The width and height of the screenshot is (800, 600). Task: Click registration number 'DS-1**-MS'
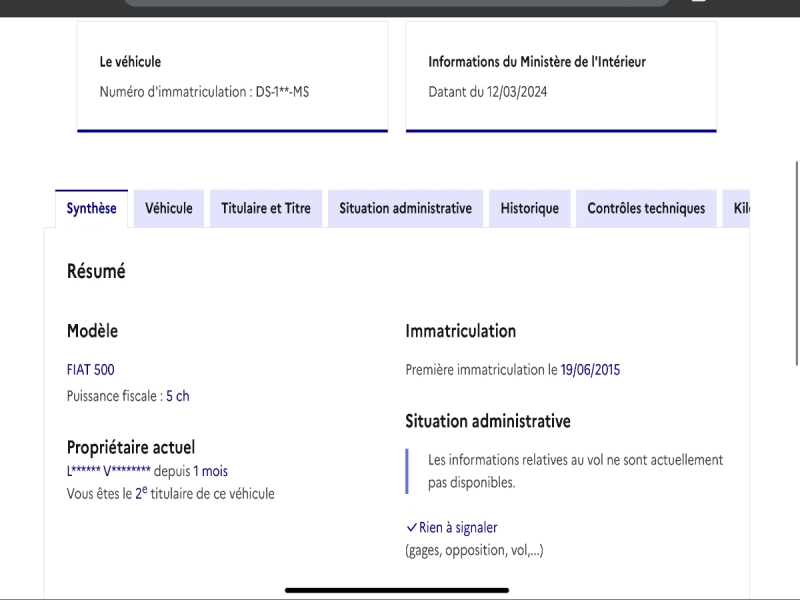coord(282,92)
